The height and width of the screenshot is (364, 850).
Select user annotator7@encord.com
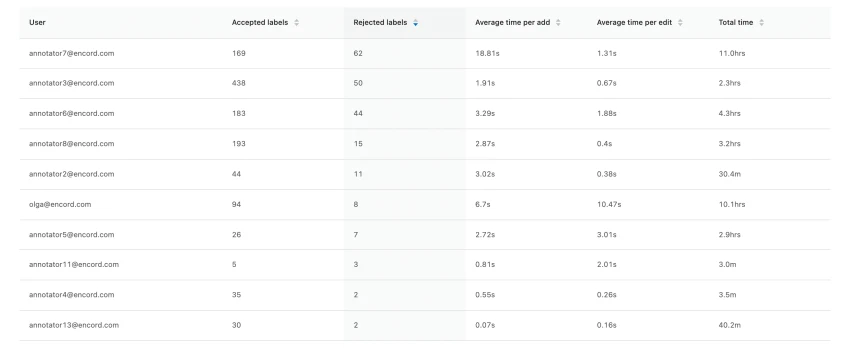pos(72,53)
